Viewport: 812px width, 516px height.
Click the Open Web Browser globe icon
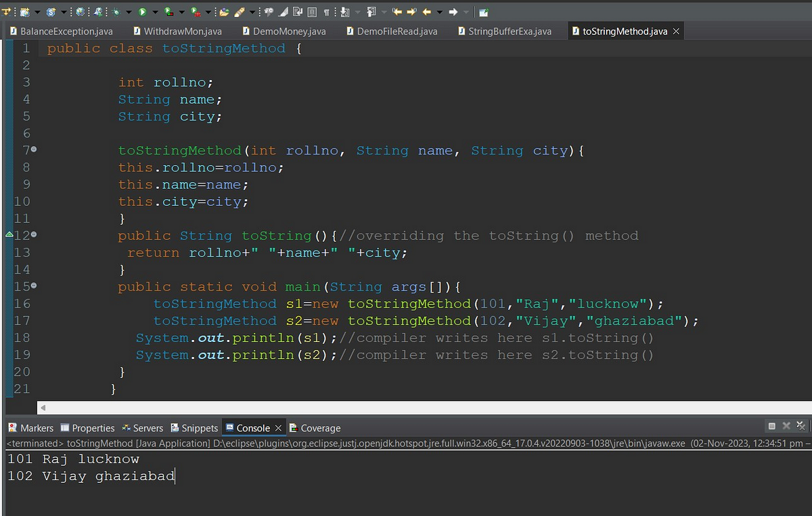tap(80, 12)
